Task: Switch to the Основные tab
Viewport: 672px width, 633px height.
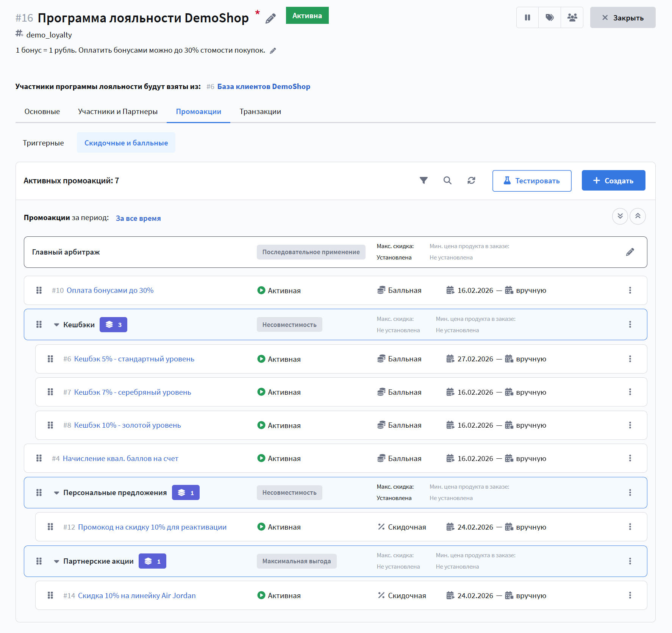Action: [x=42, y=111]
